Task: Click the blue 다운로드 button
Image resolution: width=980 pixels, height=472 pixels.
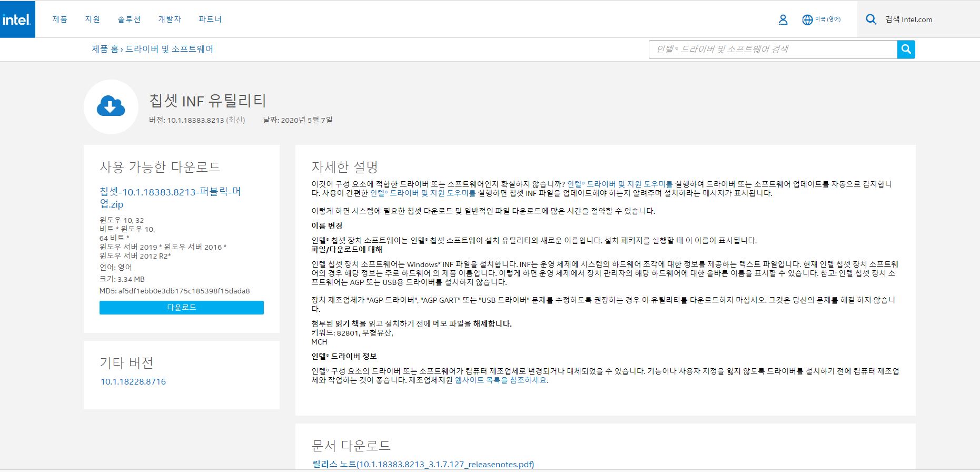Action: 182,307
